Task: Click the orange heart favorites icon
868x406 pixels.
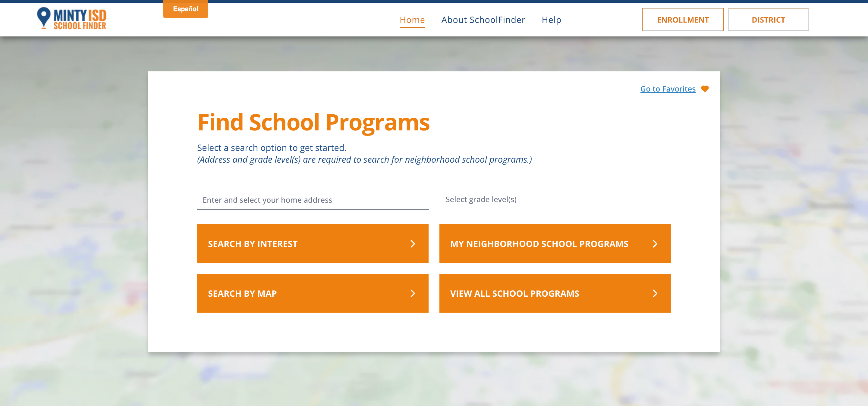Action: click(705, 89)
